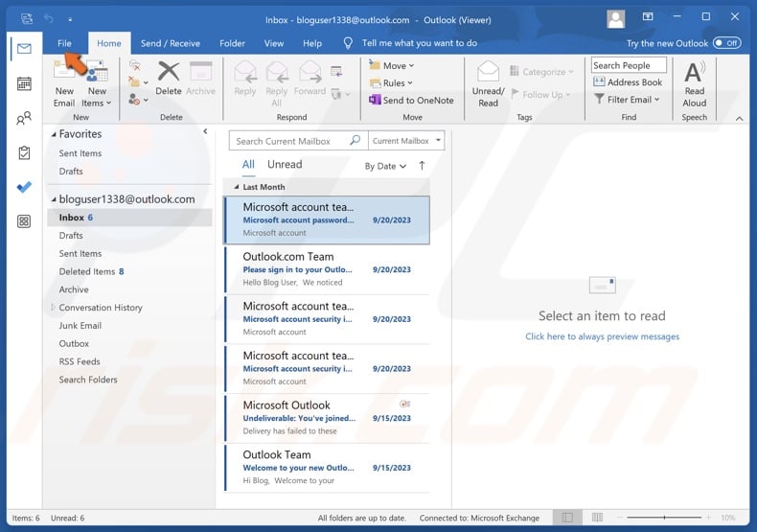The image size is (757, 532).
Task: Click the Unread/Read button
Action: coord(488,84)
